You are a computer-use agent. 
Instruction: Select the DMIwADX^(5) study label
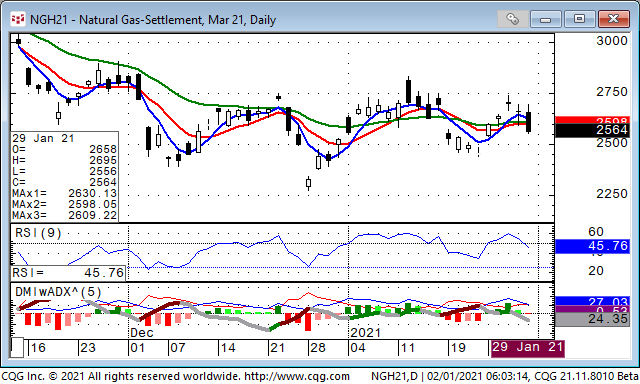click(x=58, y=292)
